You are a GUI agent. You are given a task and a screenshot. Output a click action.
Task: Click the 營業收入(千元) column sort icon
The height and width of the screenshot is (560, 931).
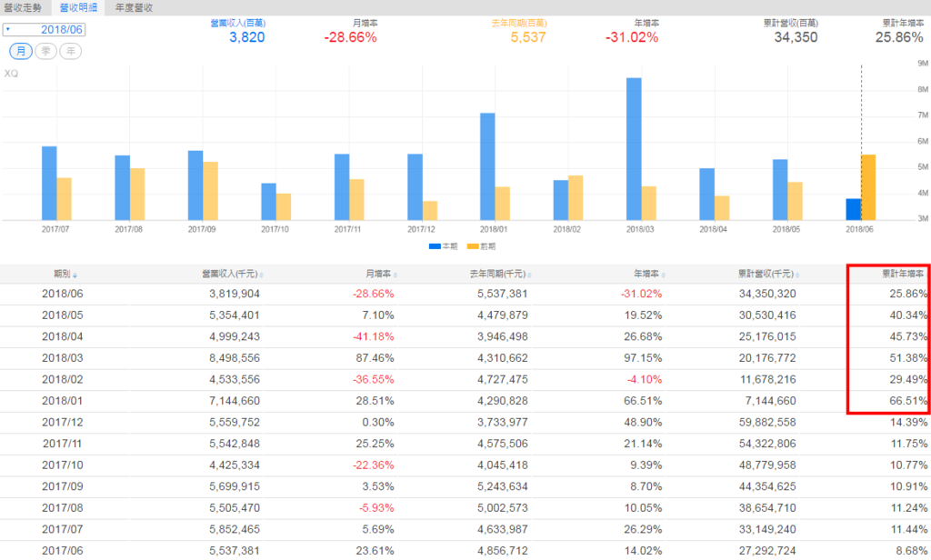point(261,275)
